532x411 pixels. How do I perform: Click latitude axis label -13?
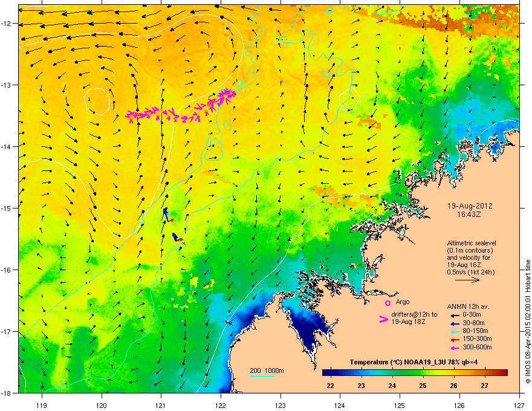(6, 85)
